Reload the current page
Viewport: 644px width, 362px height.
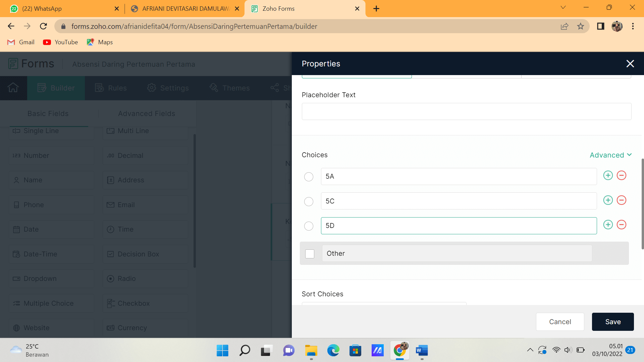pyautogui.click(x=43, y=26)
